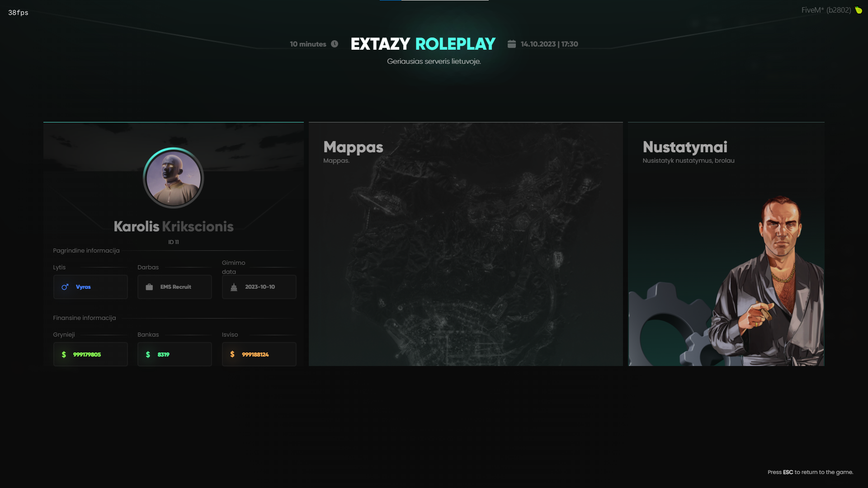Image resolution: width=868 pixels, height=488 pixels.
Task: Click the briefcase icon in Darbas field
Action: coord(149,287)
